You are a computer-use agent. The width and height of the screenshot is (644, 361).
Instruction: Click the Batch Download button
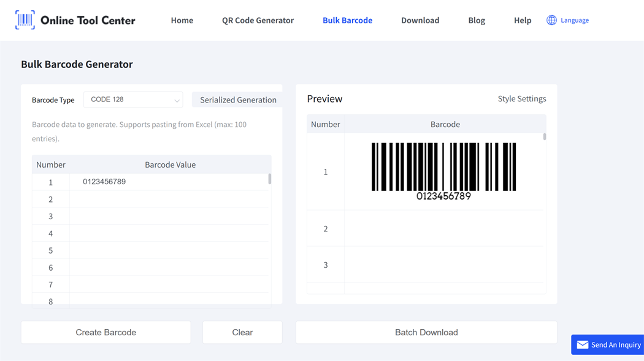coord(426,332)
